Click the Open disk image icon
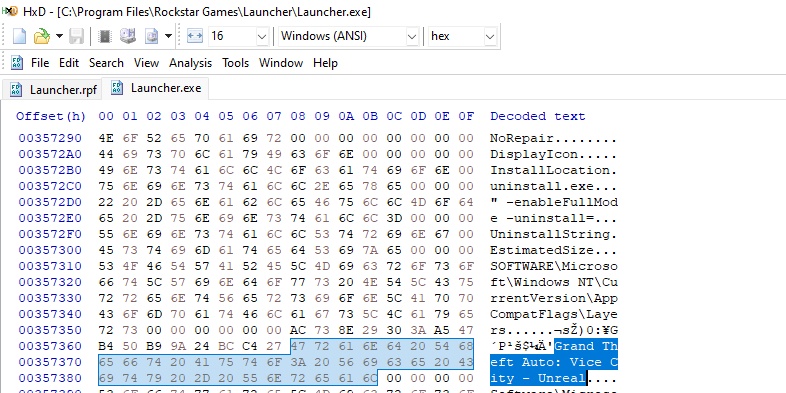 [x=152, y=36]
